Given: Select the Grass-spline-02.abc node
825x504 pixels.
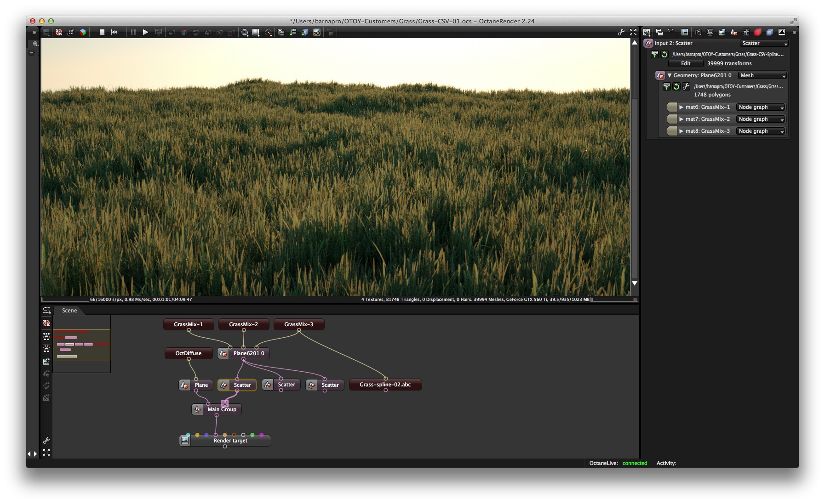Looking at the screenshot, I should [385, 385].
